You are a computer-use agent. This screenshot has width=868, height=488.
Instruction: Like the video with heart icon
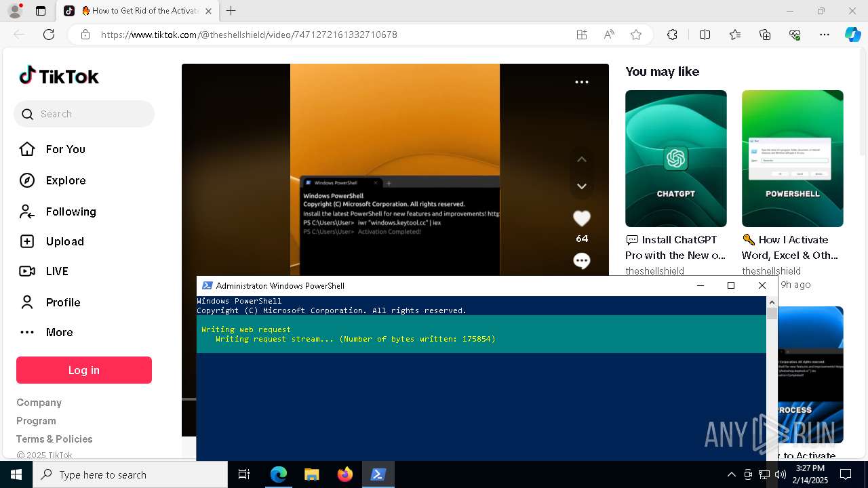(x=582, y=218)
